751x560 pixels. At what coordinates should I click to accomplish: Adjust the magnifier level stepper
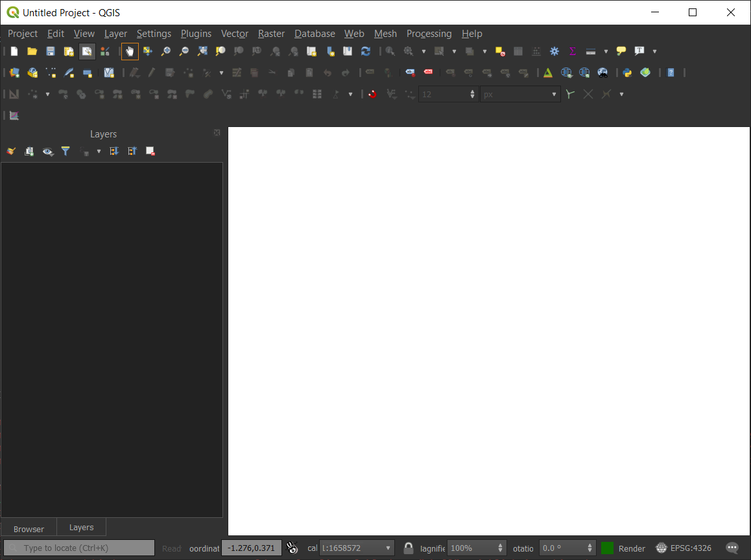pos(499,548)
